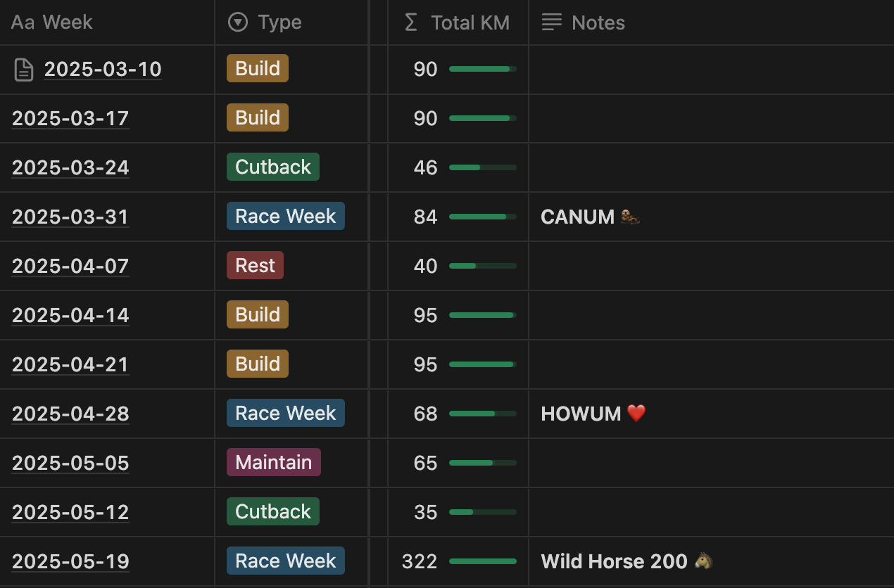
Task: Open the Type column header menu
Action: (291, 23)
